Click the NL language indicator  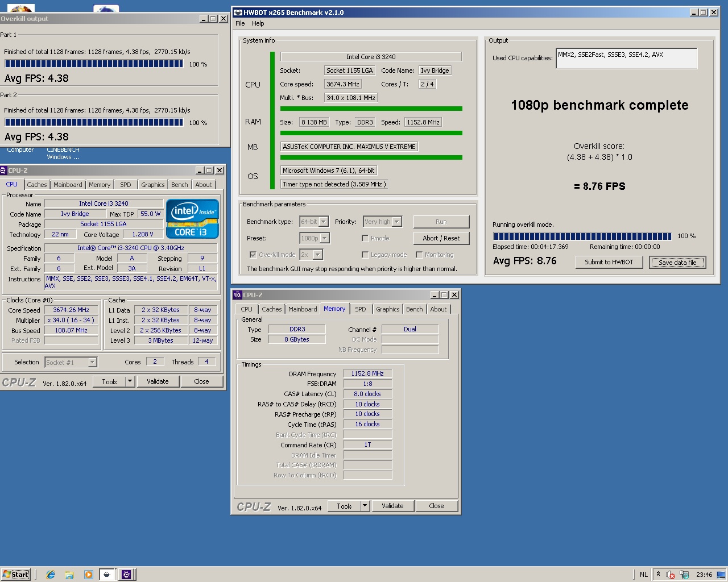pos(643,575)
